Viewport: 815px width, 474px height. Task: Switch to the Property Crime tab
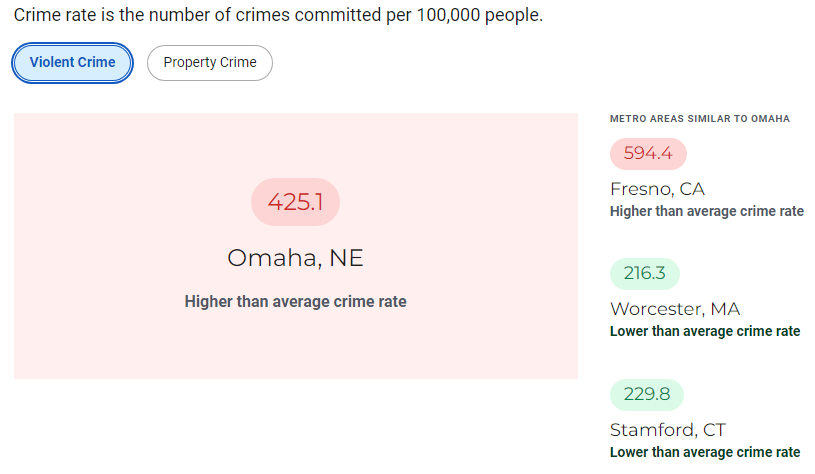210,62
